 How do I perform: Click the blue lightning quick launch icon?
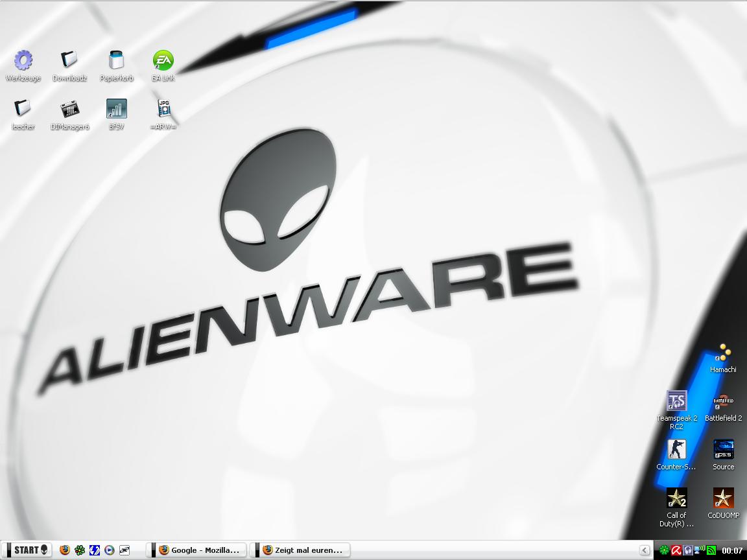point(94,550)
